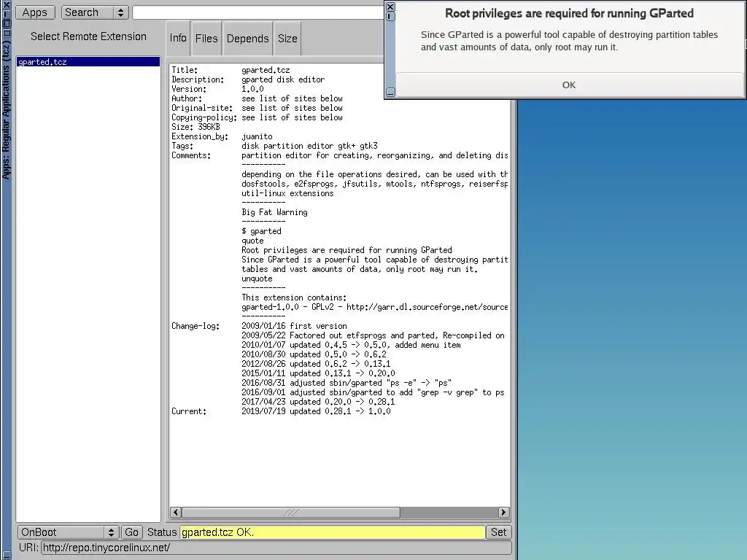Click the dash (iconify) icon of the Apps window
747x560 pixels.
(x=6, y=13)
